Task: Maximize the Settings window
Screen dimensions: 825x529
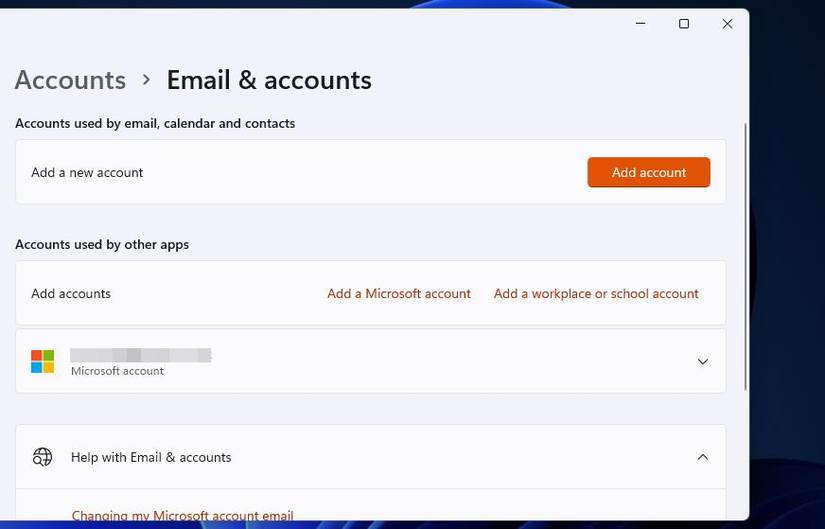Action: [684, 24]
